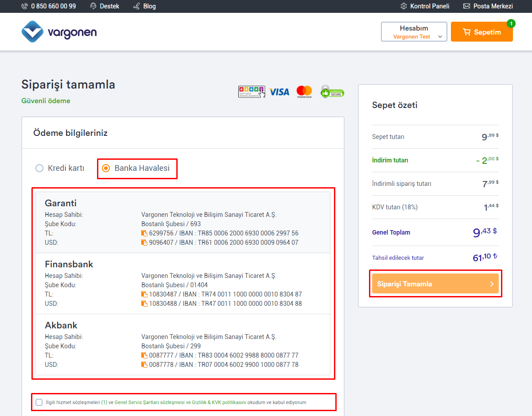Open the İlgili hizmet sözleşmeleri (1) link
532x416 pixels.
point(77,402)
